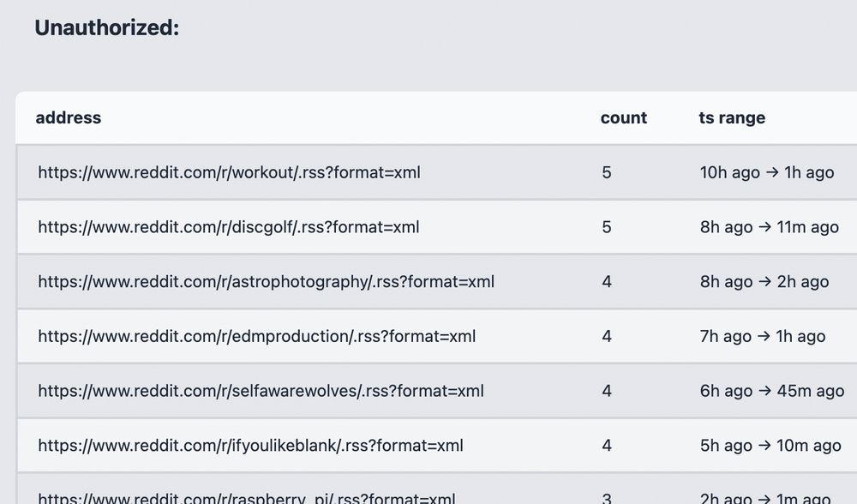Select the r/astrophotography RSS address
This screenshot has height=504, width=857.
[x=267, y=282]
